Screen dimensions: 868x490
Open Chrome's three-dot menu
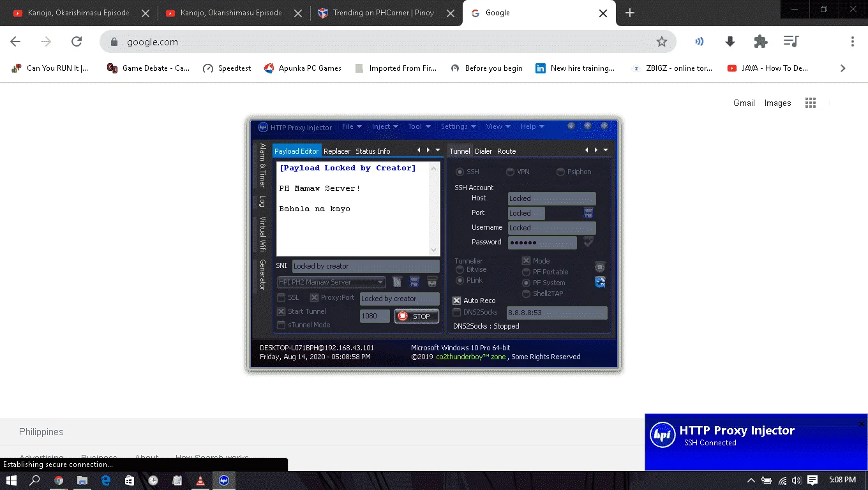click(852, 41)
